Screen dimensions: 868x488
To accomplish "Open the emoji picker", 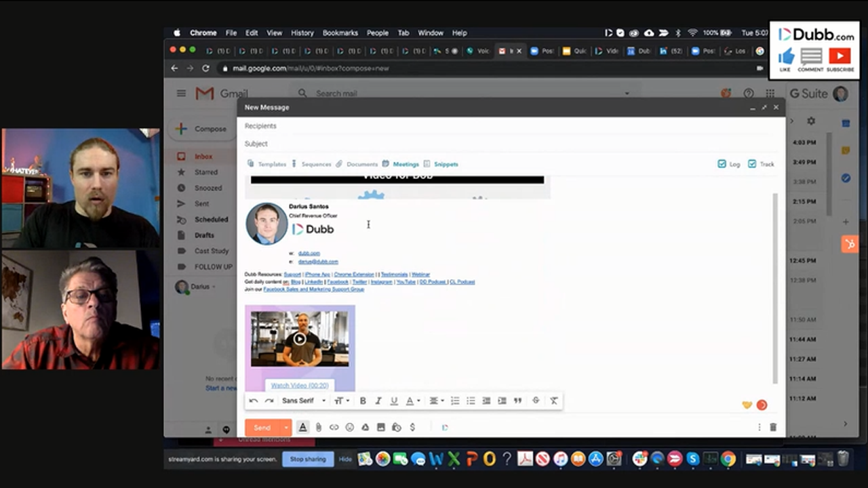I will click(349, 427).
